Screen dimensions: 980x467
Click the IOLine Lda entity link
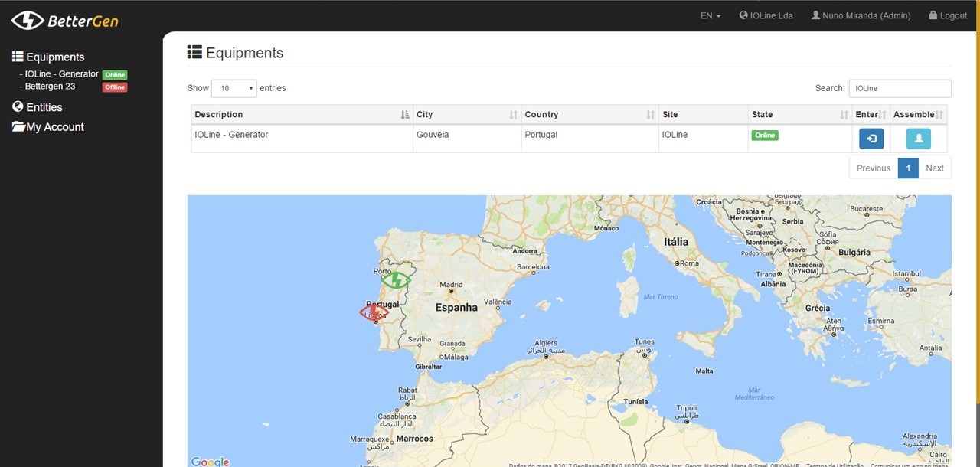click(x=766, y=15)
